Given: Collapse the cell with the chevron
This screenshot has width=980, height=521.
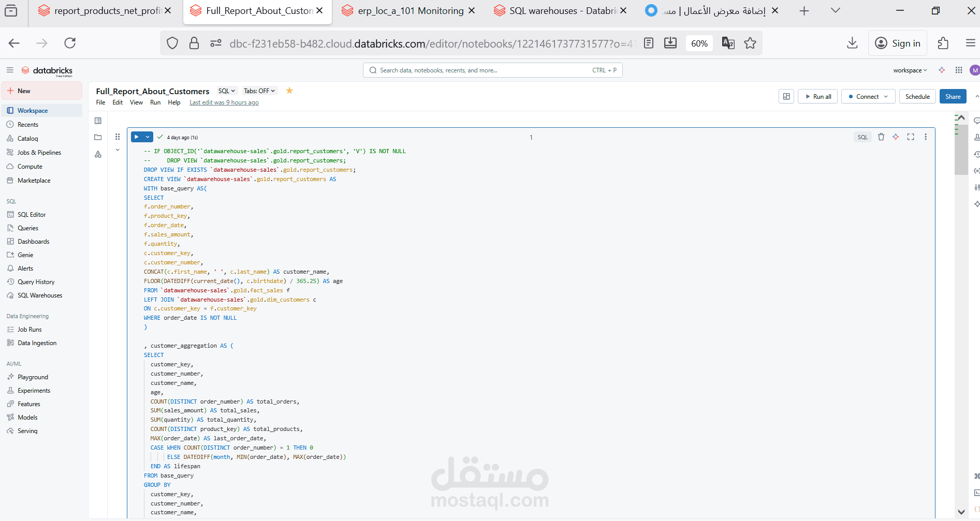Looking at the screenshot, I should pos(118,150).
